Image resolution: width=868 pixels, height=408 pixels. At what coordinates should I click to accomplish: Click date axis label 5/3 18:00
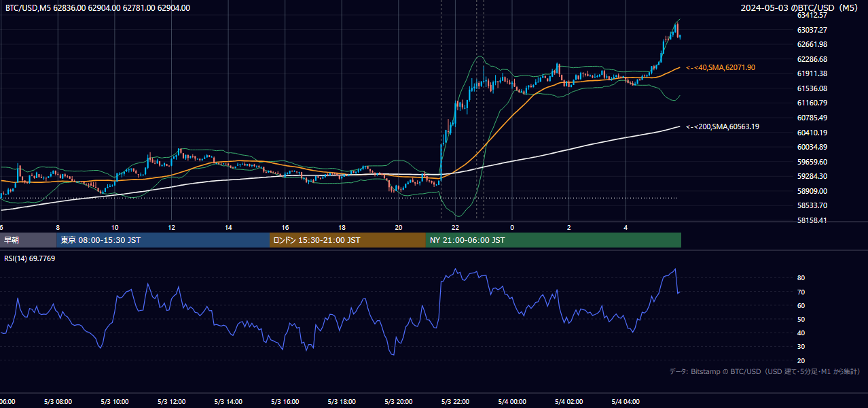342,401
